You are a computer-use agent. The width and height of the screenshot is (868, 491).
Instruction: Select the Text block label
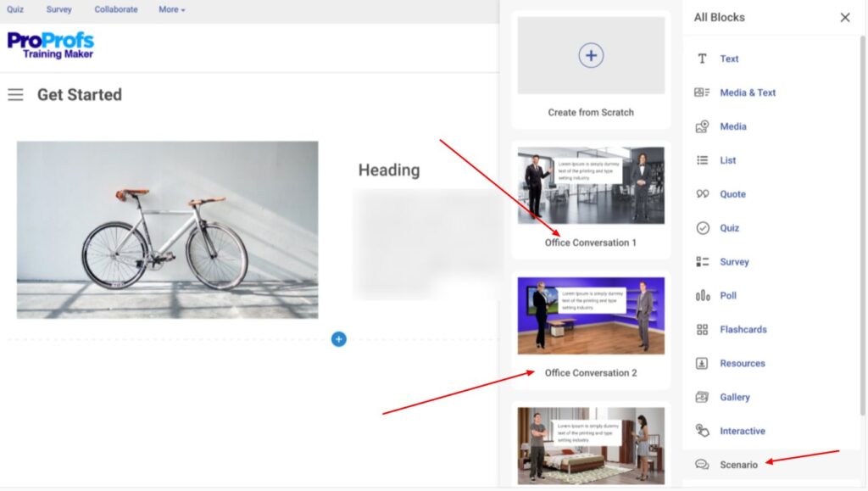click(x=729, y=59)
